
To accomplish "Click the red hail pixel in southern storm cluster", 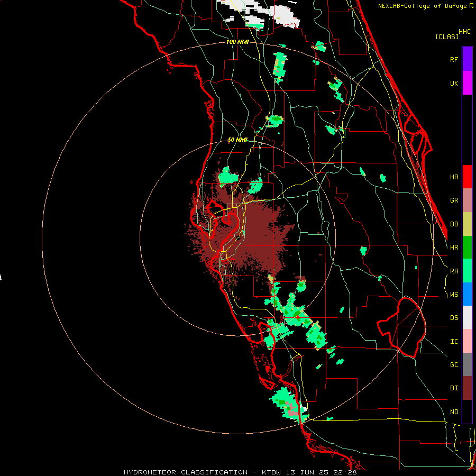I will coord(298,317).
